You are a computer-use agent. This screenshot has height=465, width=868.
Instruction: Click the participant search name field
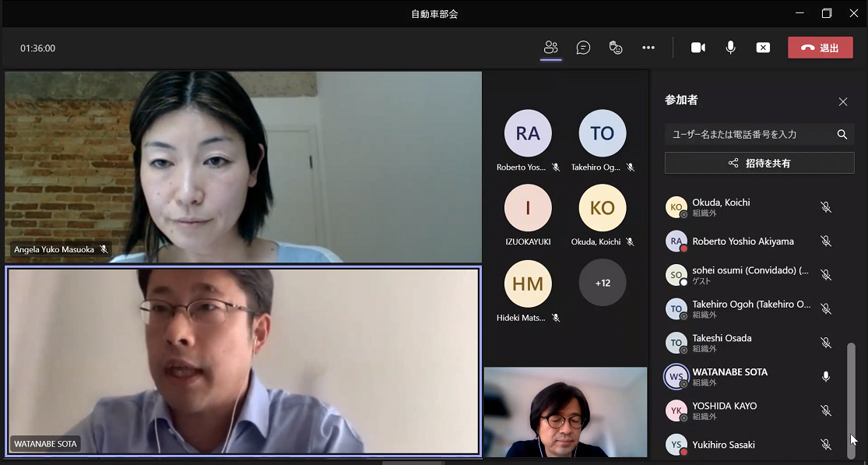pos(747,134)
